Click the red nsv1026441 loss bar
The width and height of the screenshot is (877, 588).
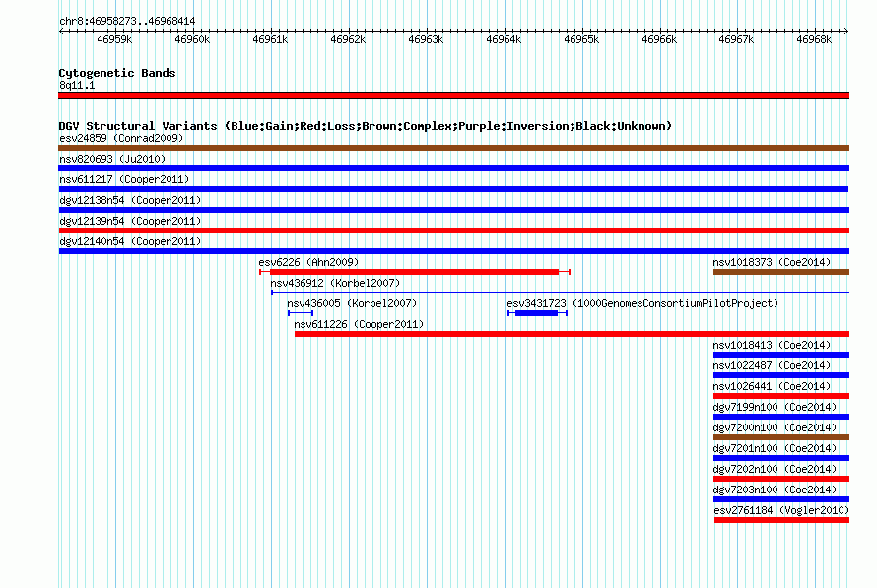pos(781,396)
